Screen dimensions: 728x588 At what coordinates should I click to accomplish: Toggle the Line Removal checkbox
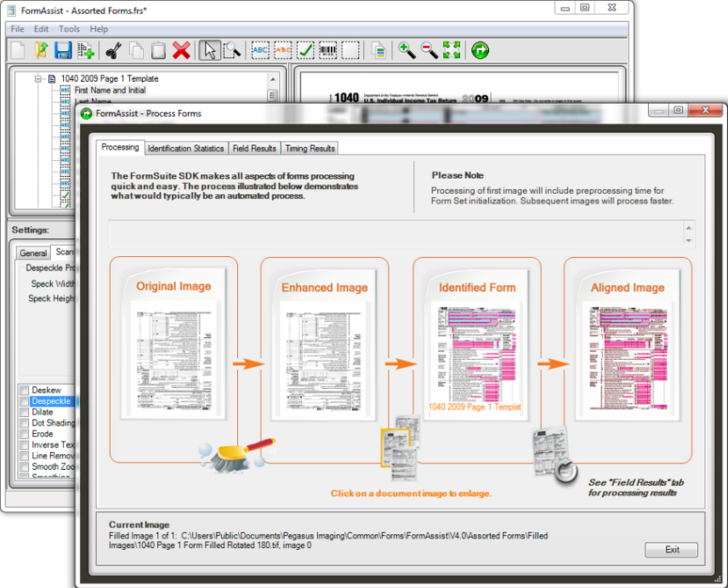click(x=24, y=455)
